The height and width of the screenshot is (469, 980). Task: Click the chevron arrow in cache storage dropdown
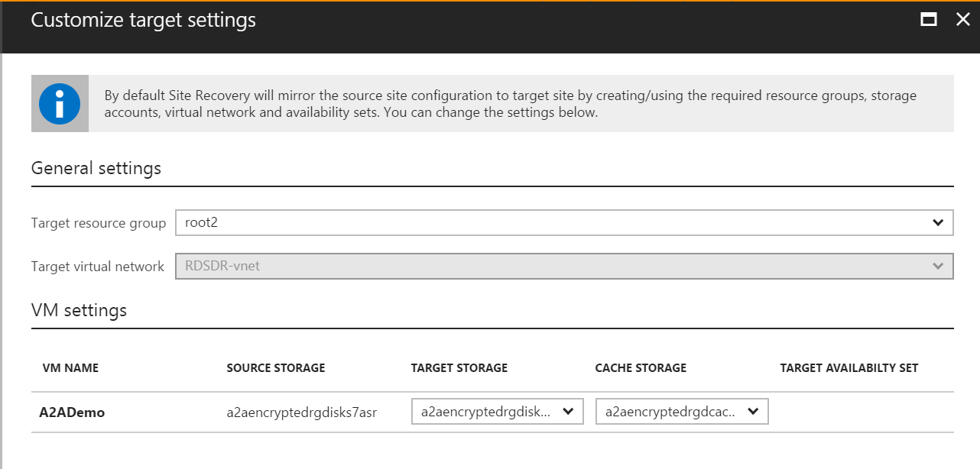click(753, 412)
